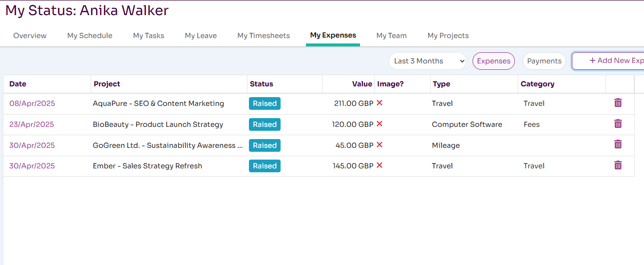This screenshot has height=265, width=644.
Task: Sort the table by Value column header
Action: coord(362,84)
